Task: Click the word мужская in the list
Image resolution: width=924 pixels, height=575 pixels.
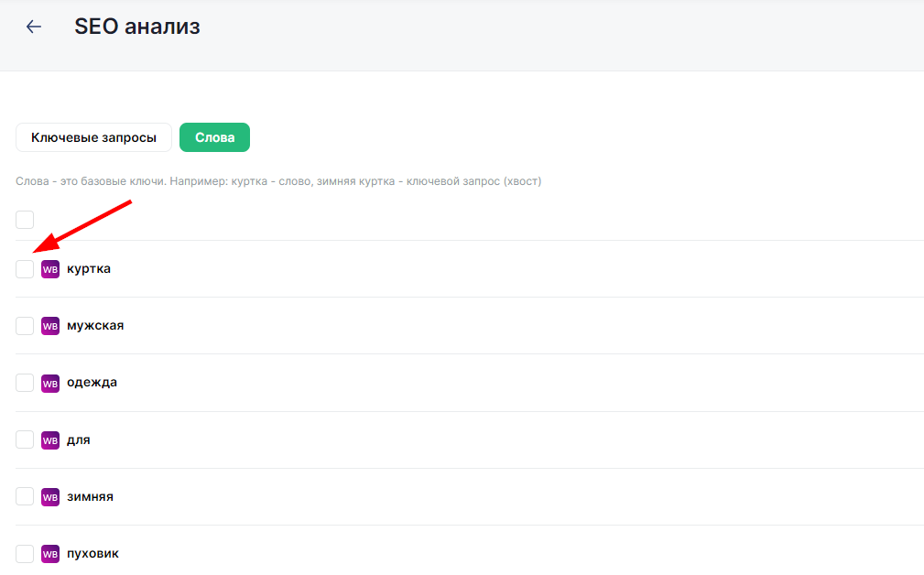Action: 95,326
